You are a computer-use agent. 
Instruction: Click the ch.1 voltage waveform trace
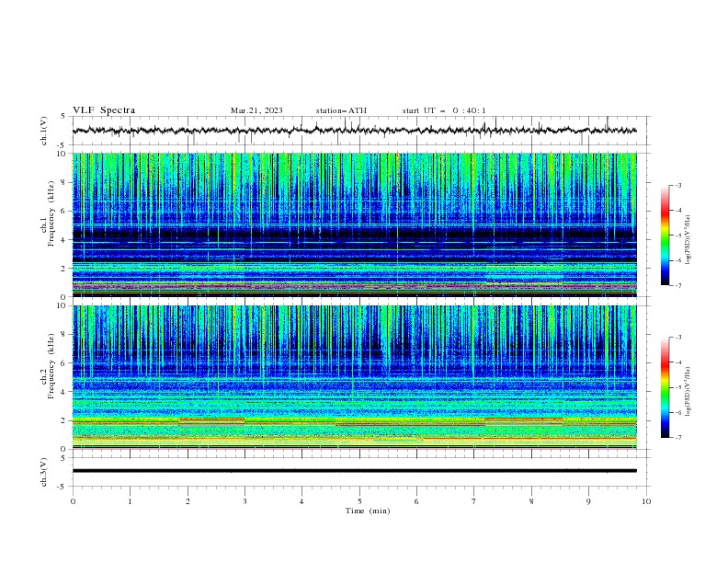point(354,131)
